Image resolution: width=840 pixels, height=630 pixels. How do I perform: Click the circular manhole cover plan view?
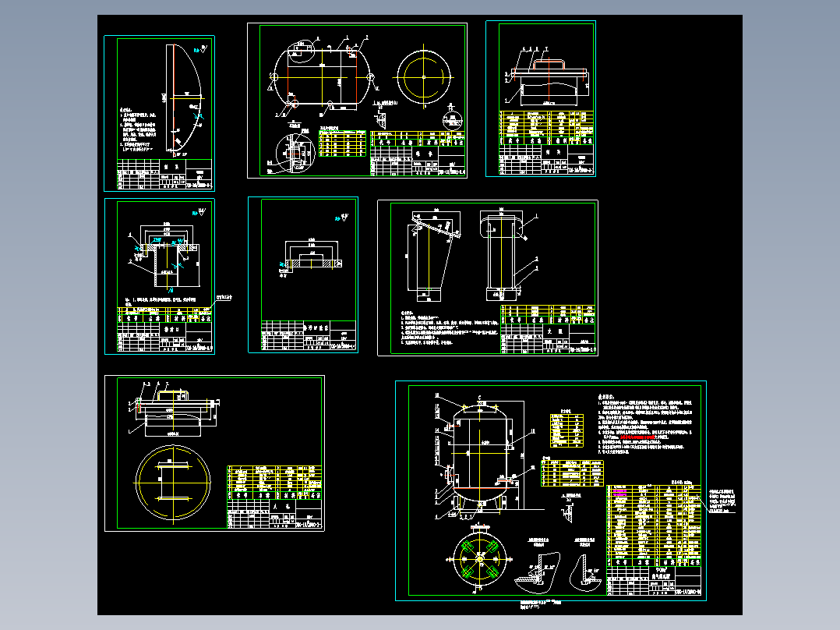tap(172, 483)
